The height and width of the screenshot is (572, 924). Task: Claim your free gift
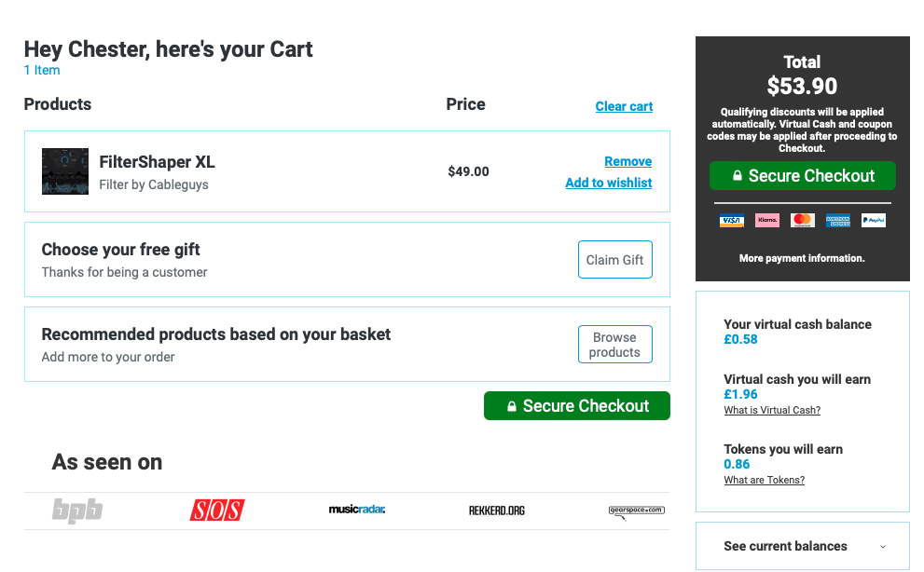click(615, 259)
